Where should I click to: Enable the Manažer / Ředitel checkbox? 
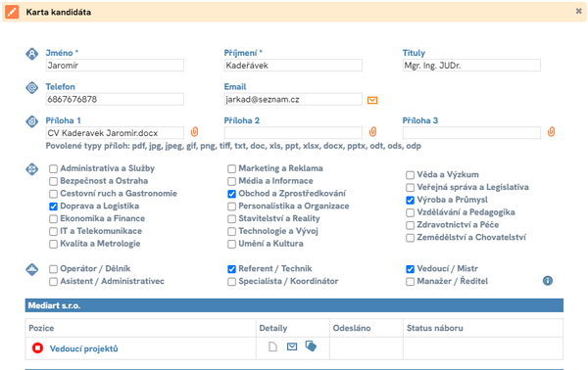coord(411,282)
